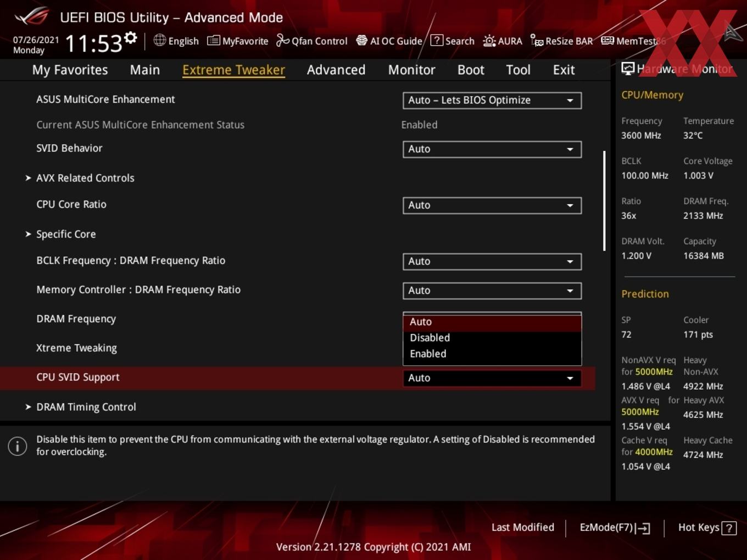Select Auto in the open dropdown list
Screen dimensions: 747x560
pos(492,322)
